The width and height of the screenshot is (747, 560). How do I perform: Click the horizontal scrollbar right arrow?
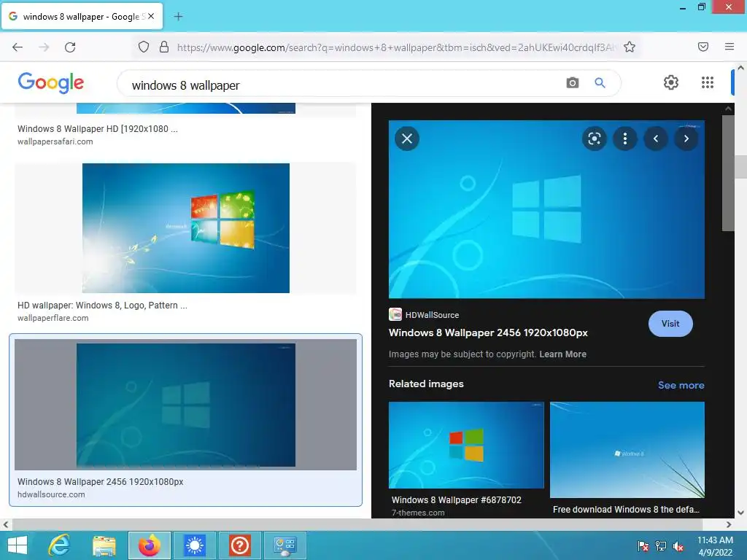point(729,525)
